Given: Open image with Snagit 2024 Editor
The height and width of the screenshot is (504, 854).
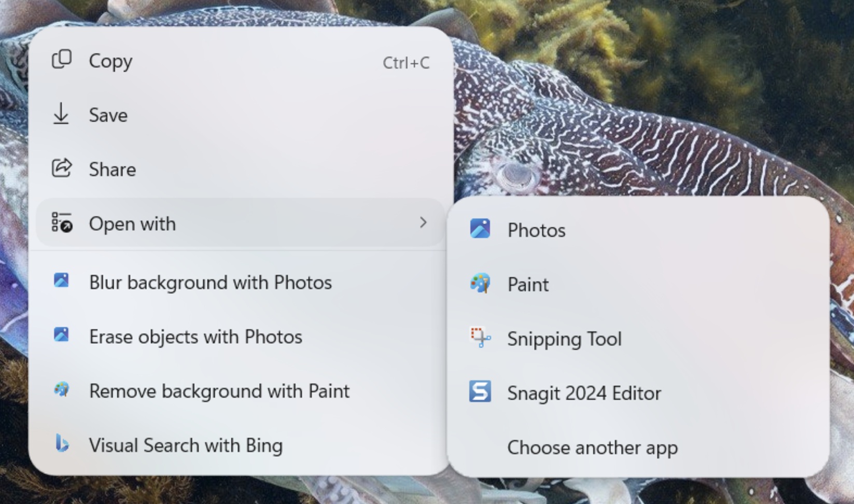Looking at the screenshot, I should coord(638,393).
